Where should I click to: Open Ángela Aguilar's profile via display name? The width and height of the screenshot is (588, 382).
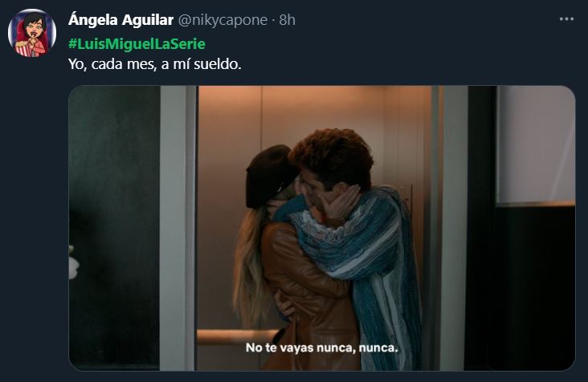pos(120,20)
